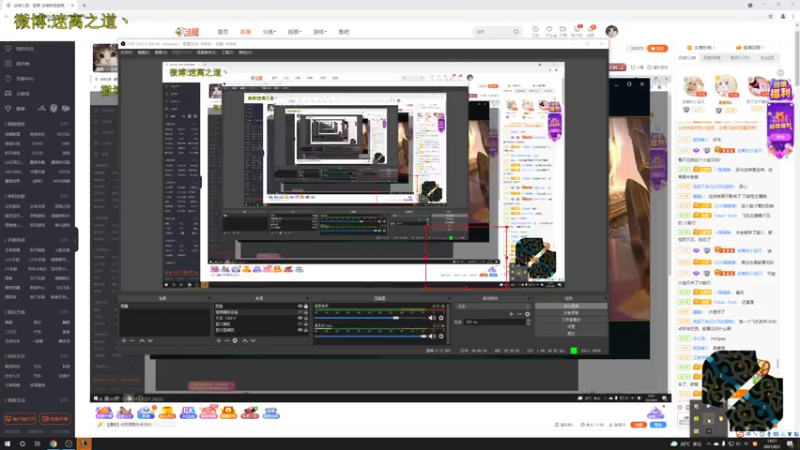Toggle visibility of 视频捕获设备 source
Image resolution: width=800 pixels, height=450 pixels.
coord(300,312)
